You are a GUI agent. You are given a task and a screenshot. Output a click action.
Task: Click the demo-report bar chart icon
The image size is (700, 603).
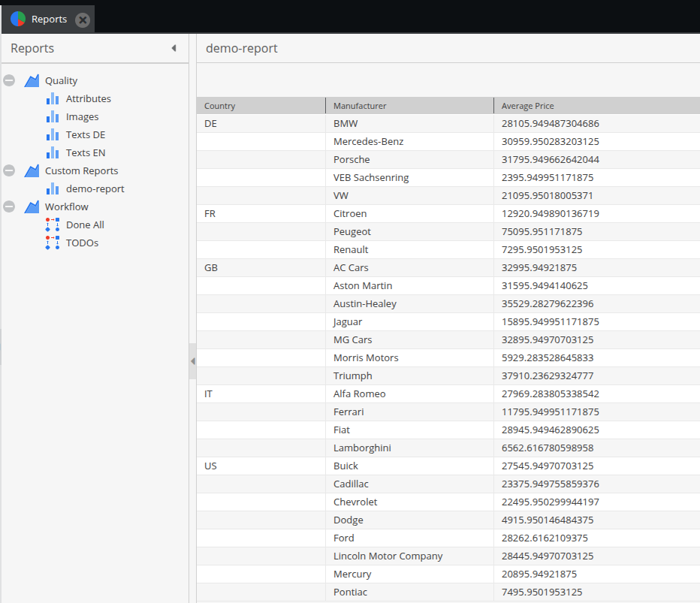(53, 188)
